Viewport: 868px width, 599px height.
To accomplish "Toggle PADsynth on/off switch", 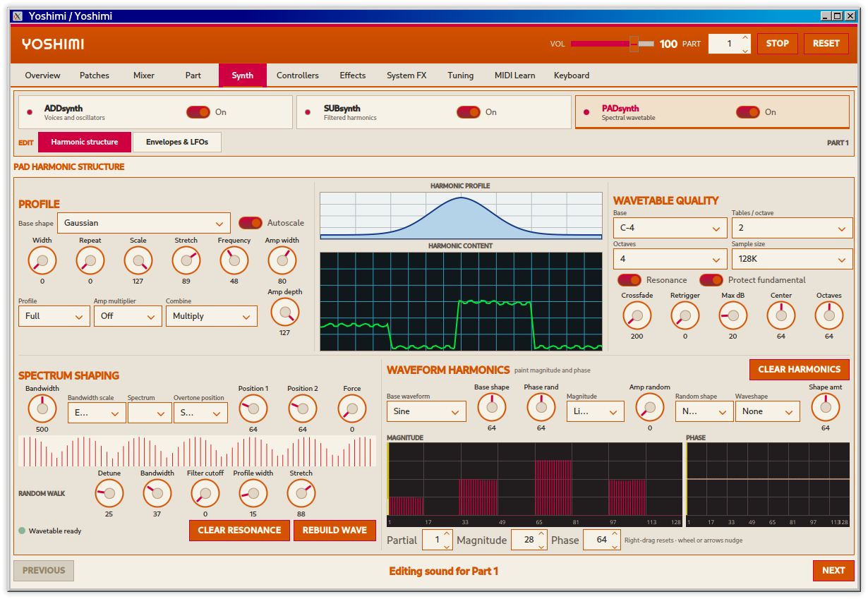I will click(748, 112).
